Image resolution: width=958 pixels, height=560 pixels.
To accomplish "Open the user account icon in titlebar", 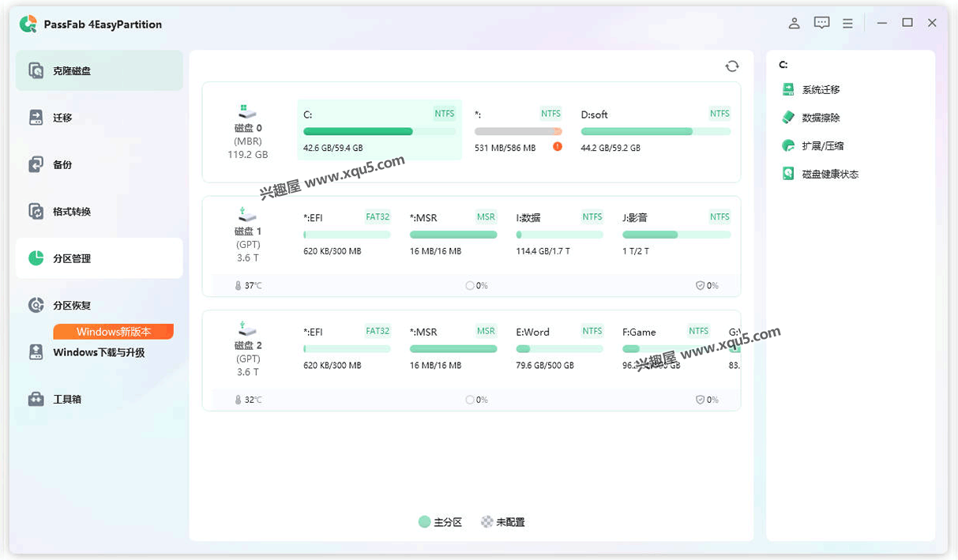I will pyautogui.click(x=794, y=23).
